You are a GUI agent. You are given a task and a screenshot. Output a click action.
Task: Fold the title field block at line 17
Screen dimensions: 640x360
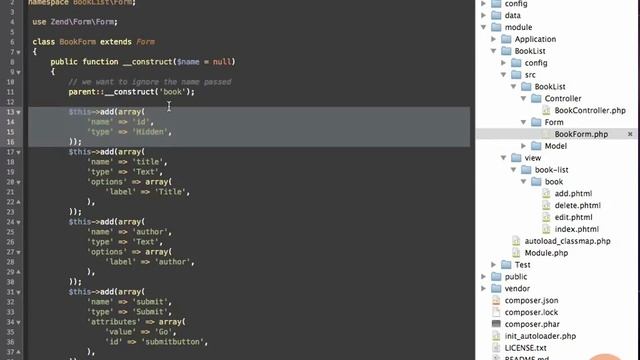(18, 152)
